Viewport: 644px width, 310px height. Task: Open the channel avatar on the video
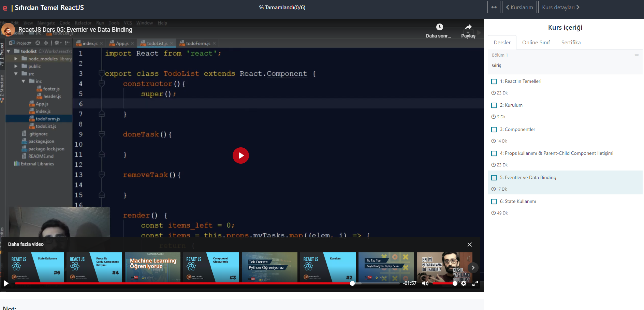(8, 30)
